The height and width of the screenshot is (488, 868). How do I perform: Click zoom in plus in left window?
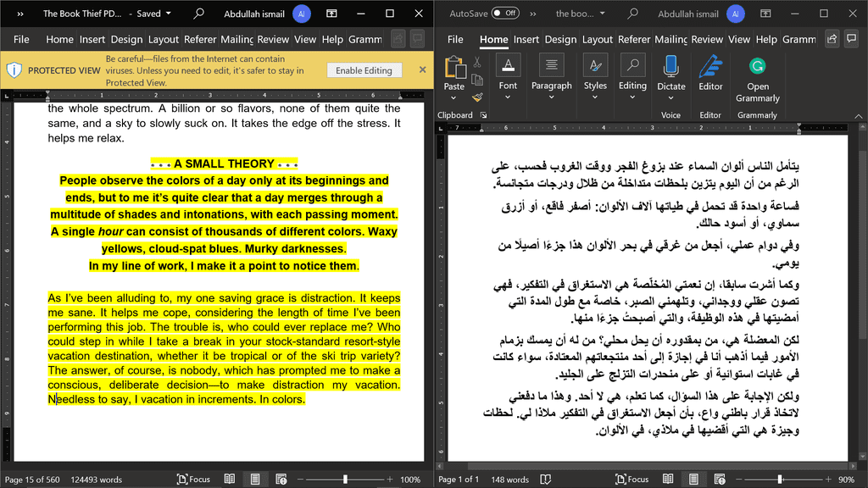click(390, 480)
